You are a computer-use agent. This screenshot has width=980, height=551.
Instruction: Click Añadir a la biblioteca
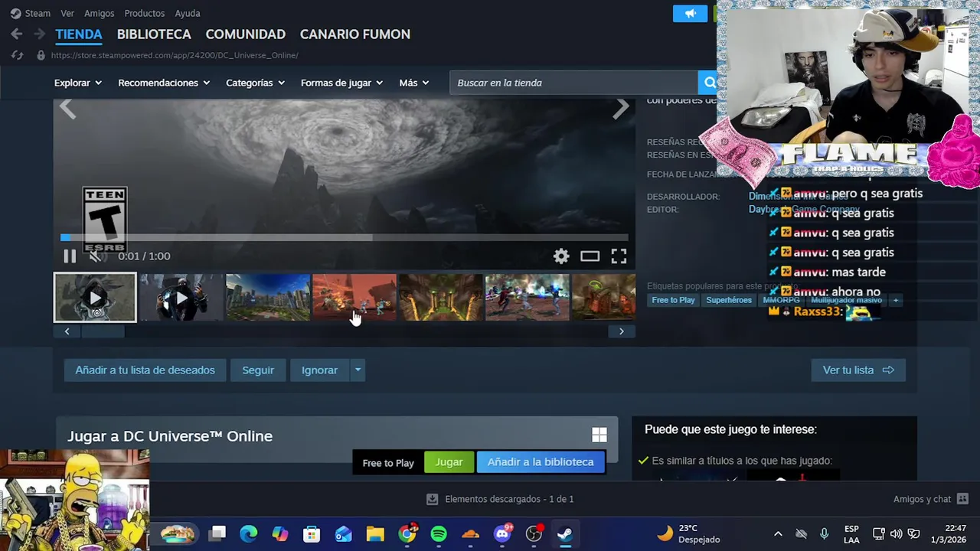[541, 462]
